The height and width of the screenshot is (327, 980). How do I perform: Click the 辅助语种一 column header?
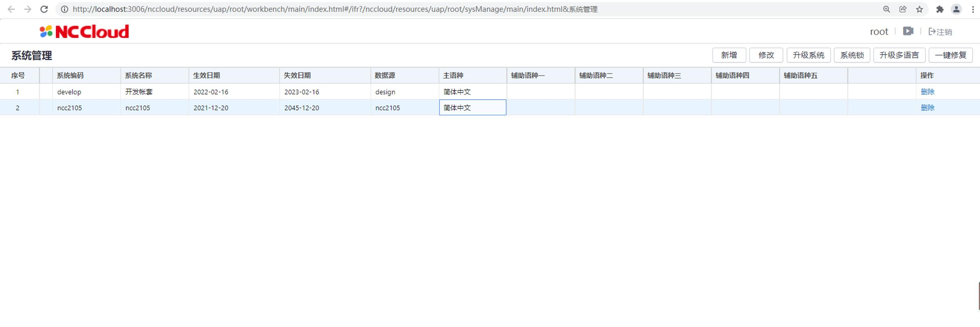click(541, 75)
